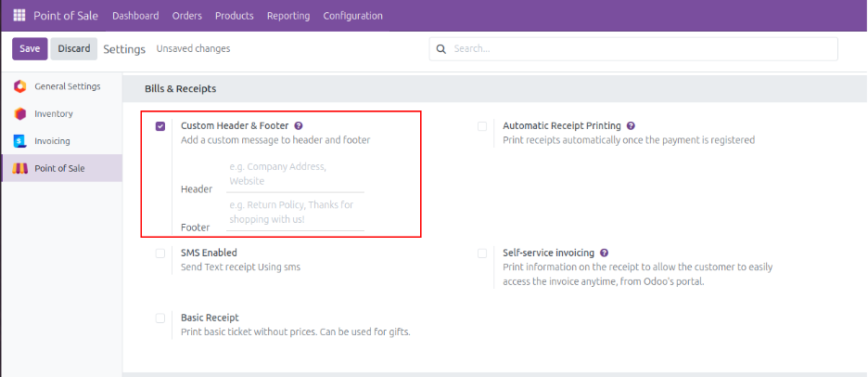Click help icon beside Self-service invoicing
Screen dimensions: 868x377
pos(604,253)
